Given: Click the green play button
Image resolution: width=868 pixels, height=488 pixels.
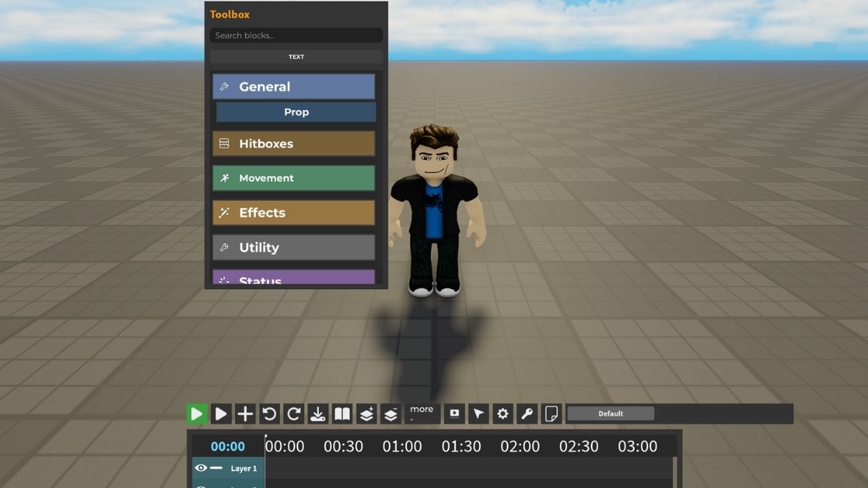Looking at the screenshot, I should 196,414.
